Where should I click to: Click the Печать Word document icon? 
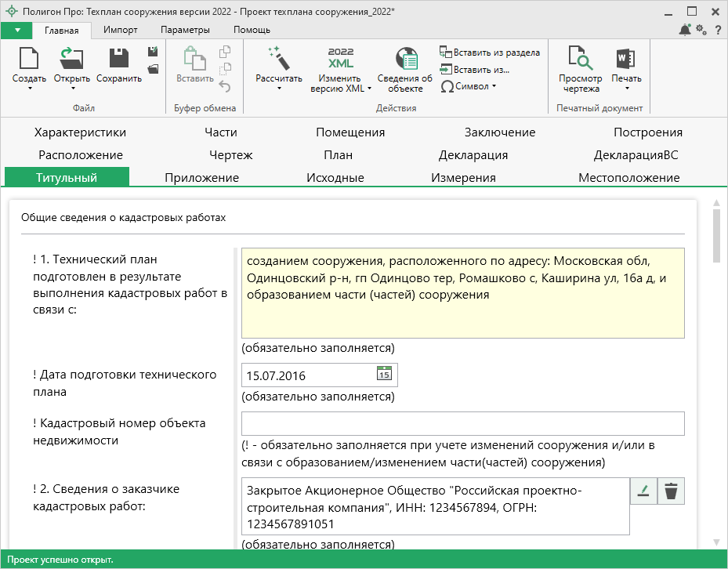625,60
